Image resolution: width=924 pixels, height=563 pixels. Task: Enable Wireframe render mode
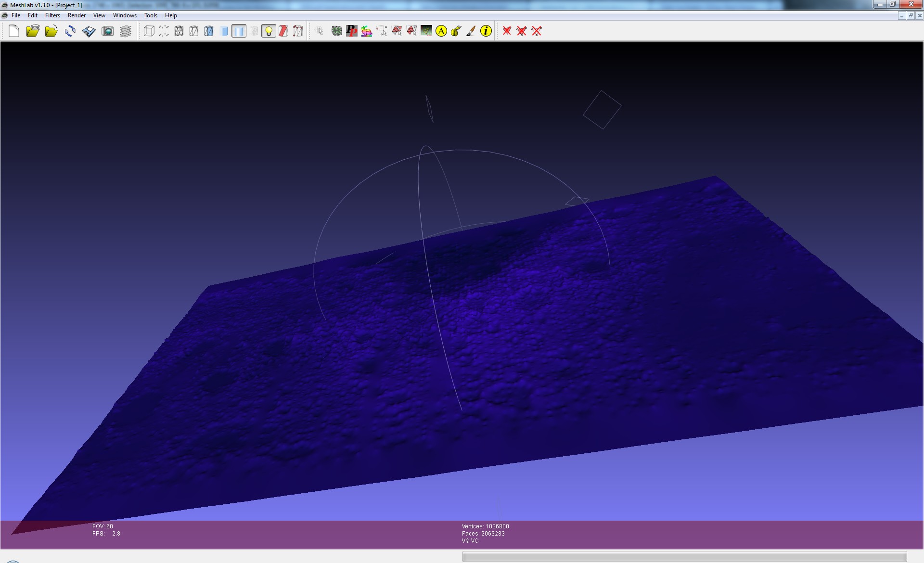[x=179, y=31]
